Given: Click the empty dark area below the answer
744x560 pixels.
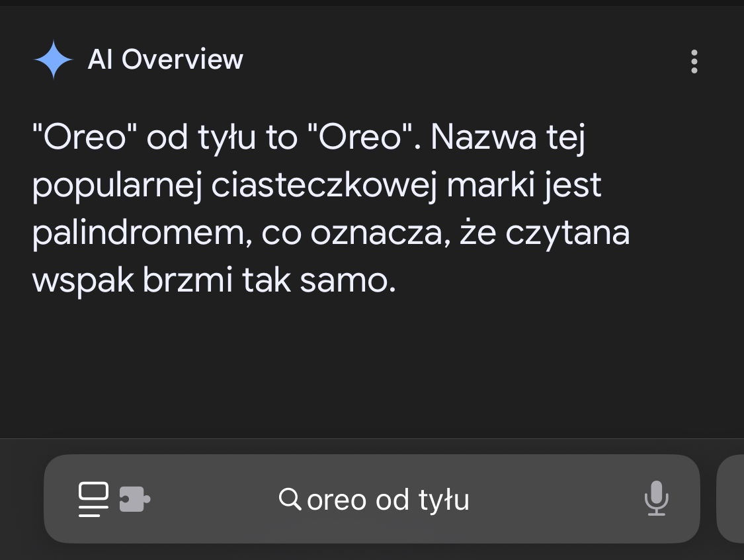Looking at the screenshot, I should click(370, 370).
